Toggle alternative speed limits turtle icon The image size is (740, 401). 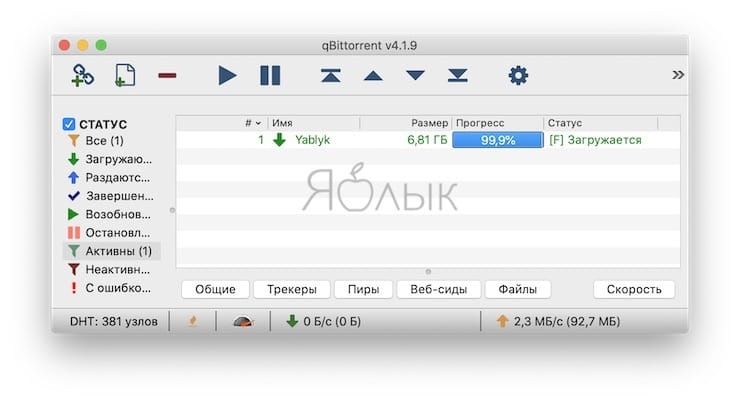(244, 322)
